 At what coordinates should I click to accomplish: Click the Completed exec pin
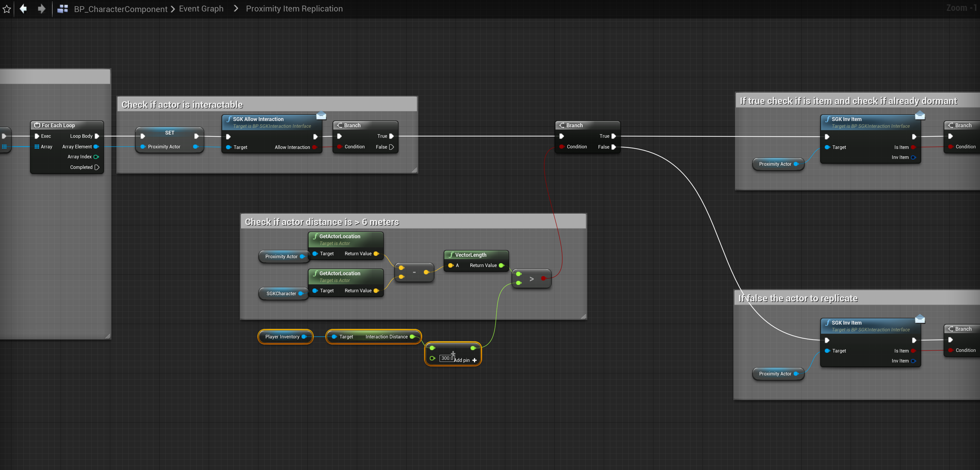(x=97, y=167)
